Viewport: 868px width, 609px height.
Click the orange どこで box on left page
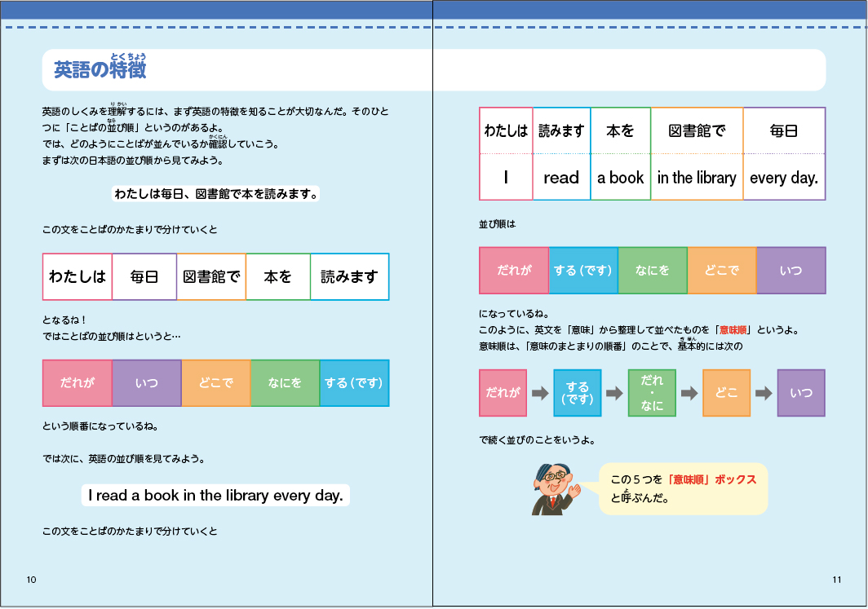[x=216, y=383]
